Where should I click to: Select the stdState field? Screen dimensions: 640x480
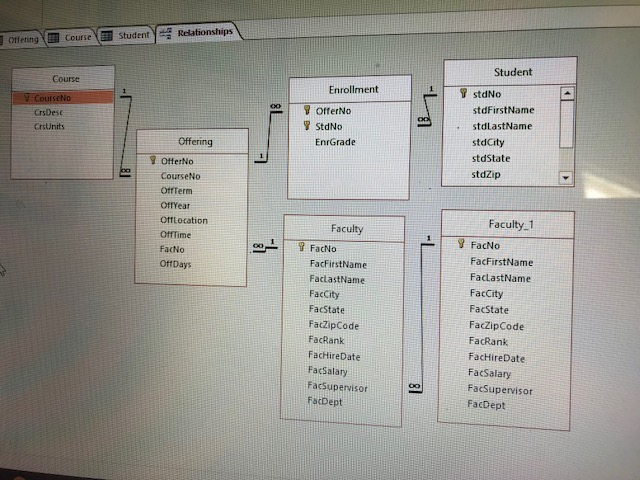click(x=491, y=158)
